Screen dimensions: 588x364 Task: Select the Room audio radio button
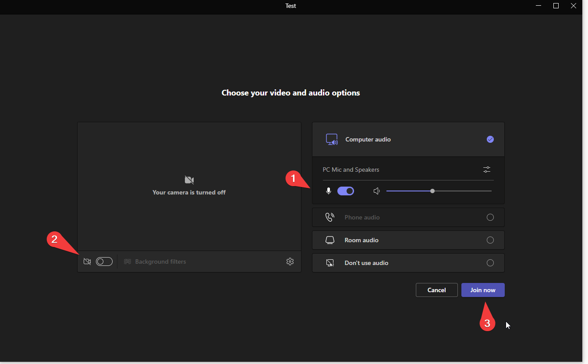[x=490, y=240]
